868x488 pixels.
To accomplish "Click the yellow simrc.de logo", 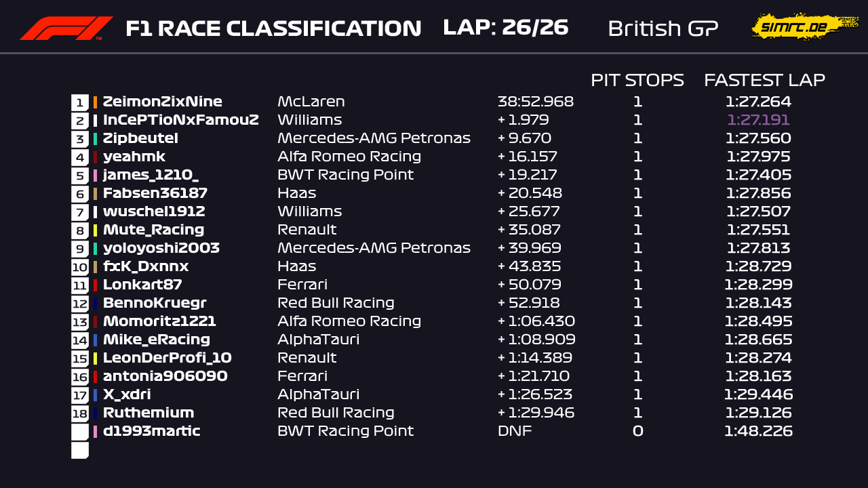I will click(x=795, y=27).
